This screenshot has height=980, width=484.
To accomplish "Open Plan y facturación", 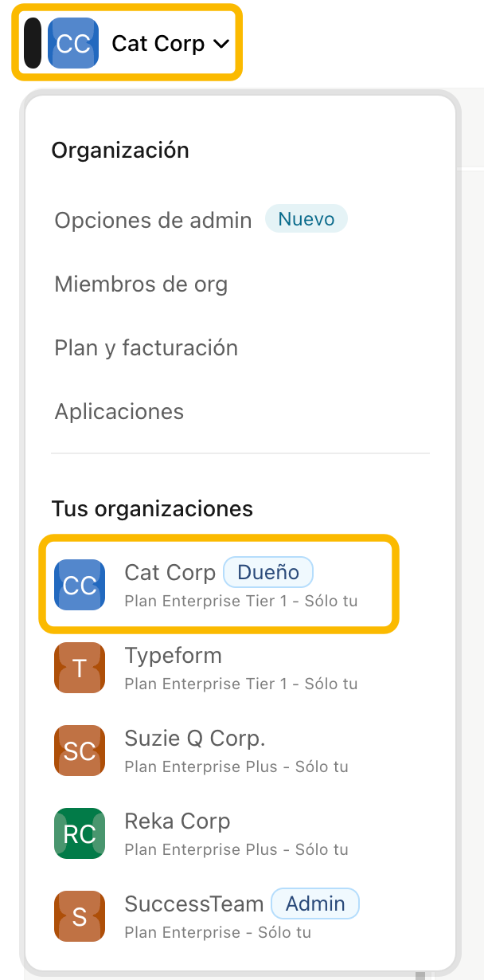I will click(x=146, y=347).
